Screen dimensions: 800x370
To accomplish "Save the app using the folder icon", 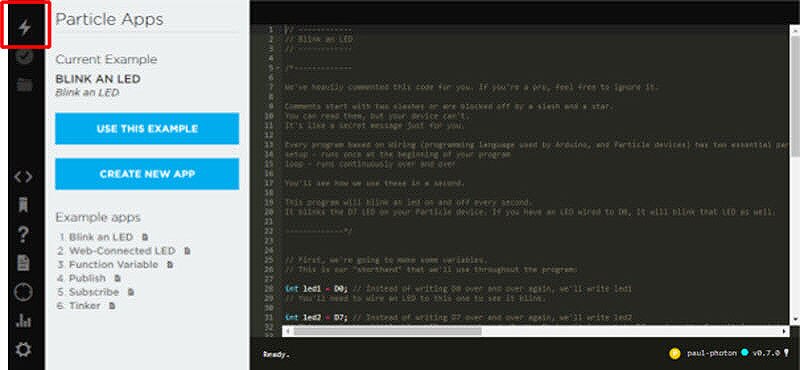I will pos(24,85).
